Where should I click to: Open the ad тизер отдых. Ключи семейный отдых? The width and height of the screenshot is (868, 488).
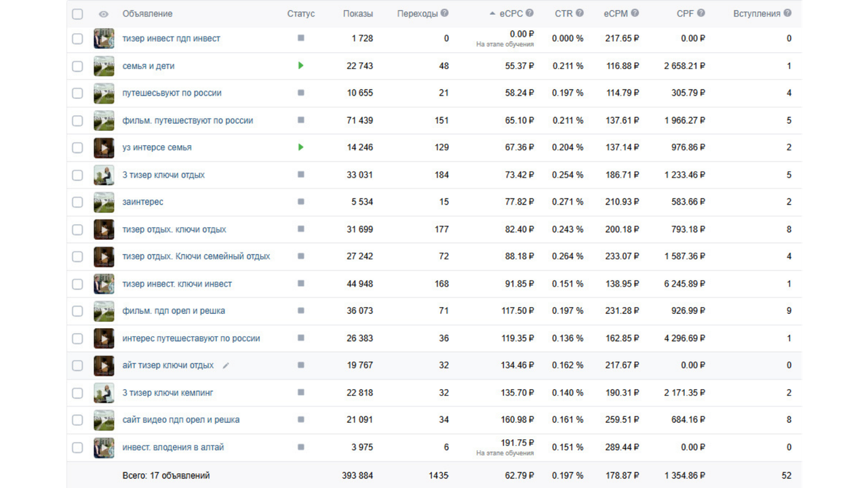(196, 256)
